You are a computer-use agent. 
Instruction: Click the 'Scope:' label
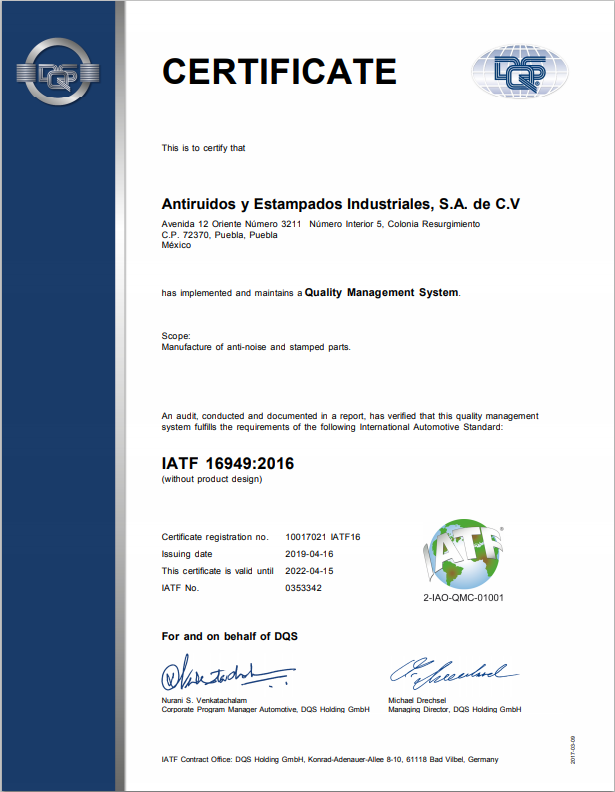[176, 336]
